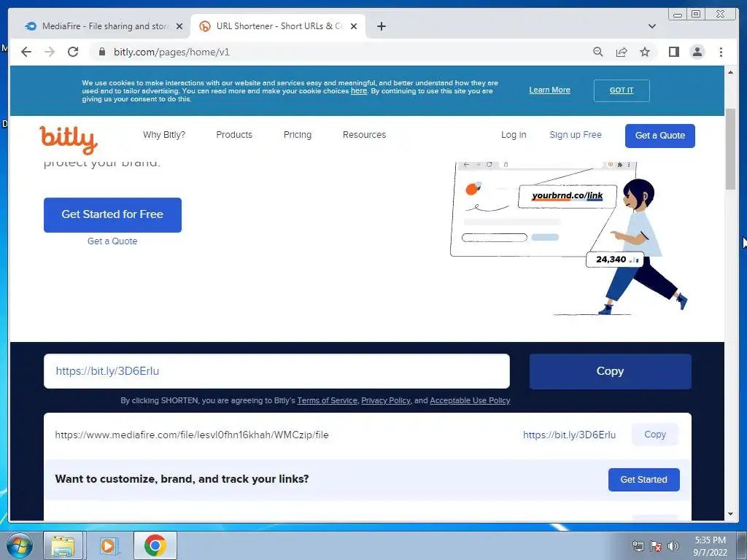The width and height of the screenshot is (747, 560).
Task: Open Windows Media Player from taskbar
Action: coord(109,545)
